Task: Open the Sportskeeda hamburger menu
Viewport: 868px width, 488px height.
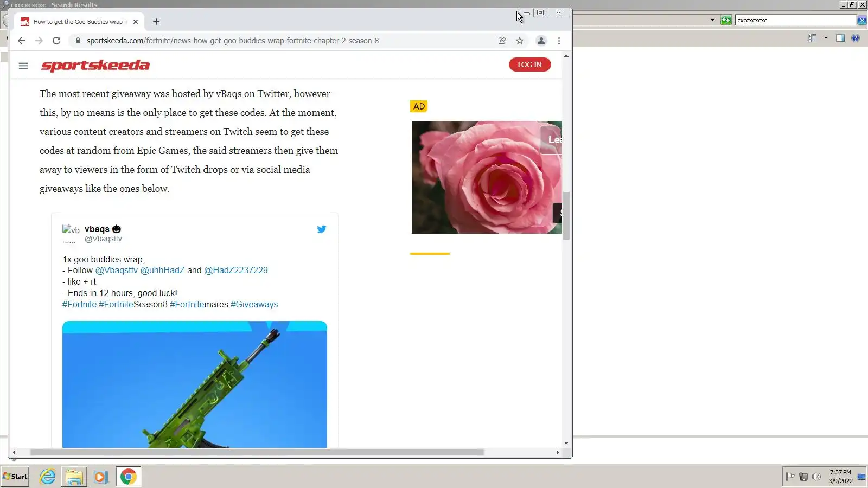Action: pyautogui.click(x=23, y=66)
